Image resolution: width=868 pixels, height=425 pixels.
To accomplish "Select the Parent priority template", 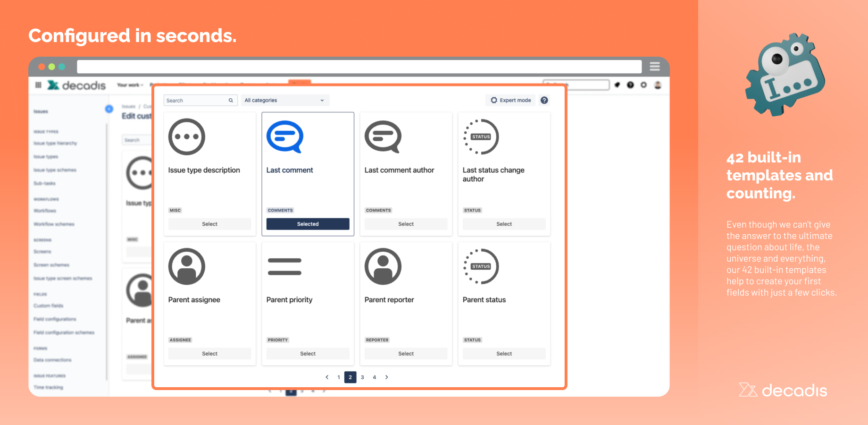I will coord(308,354).
